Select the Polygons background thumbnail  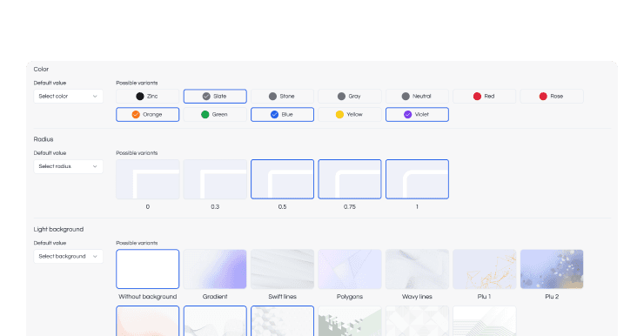350,269
